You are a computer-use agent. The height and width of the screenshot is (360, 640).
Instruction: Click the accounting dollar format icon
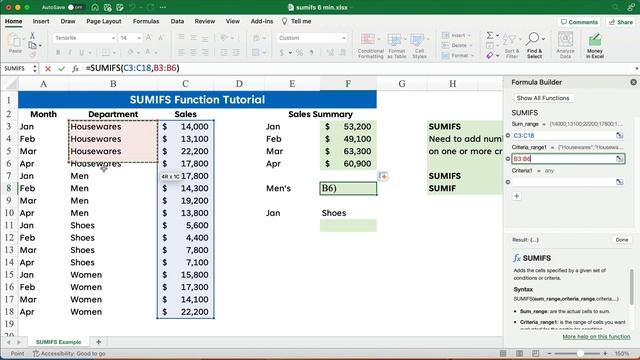(282, 52)
